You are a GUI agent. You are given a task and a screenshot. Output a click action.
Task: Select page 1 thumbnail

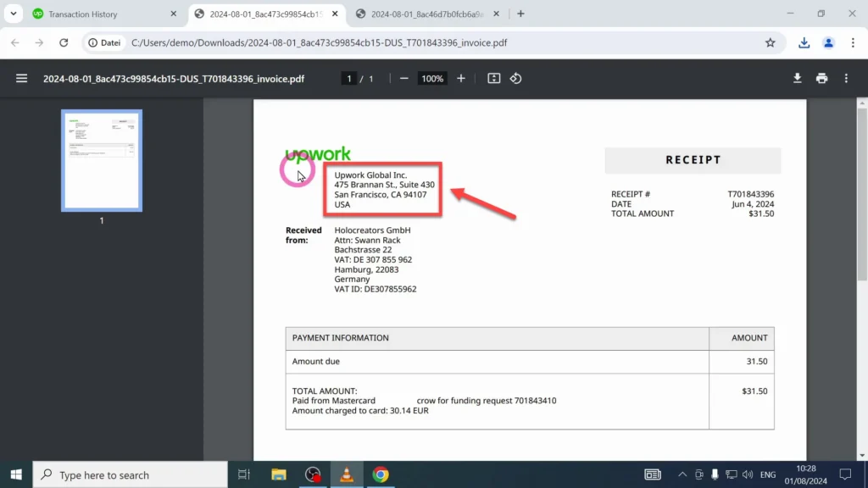coord(102,160)
